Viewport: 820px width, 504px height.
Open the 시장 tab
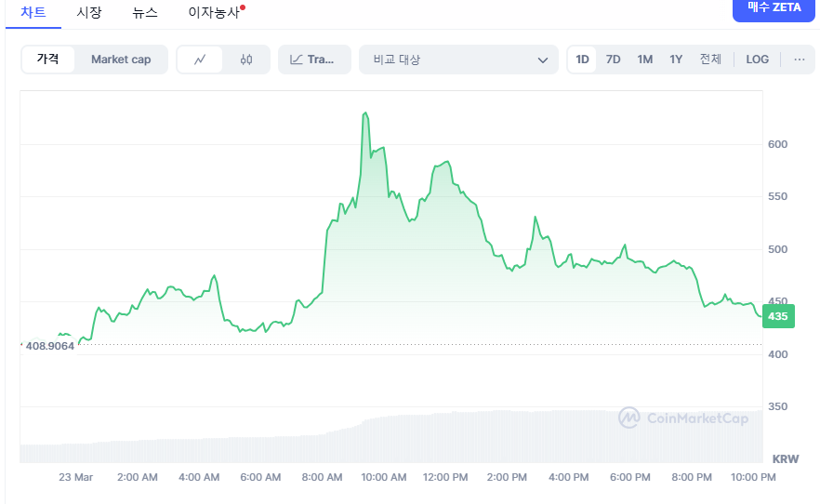click(x=89, y=12)
